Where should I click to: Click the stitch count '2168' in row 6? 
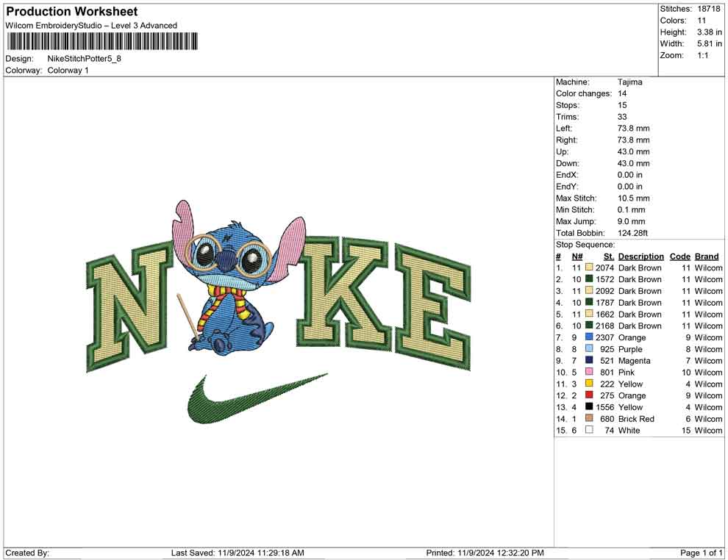[x=604, y=326]
